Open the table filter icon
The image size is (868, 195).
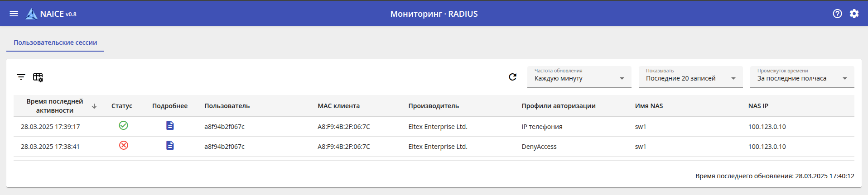coord(21,77)
